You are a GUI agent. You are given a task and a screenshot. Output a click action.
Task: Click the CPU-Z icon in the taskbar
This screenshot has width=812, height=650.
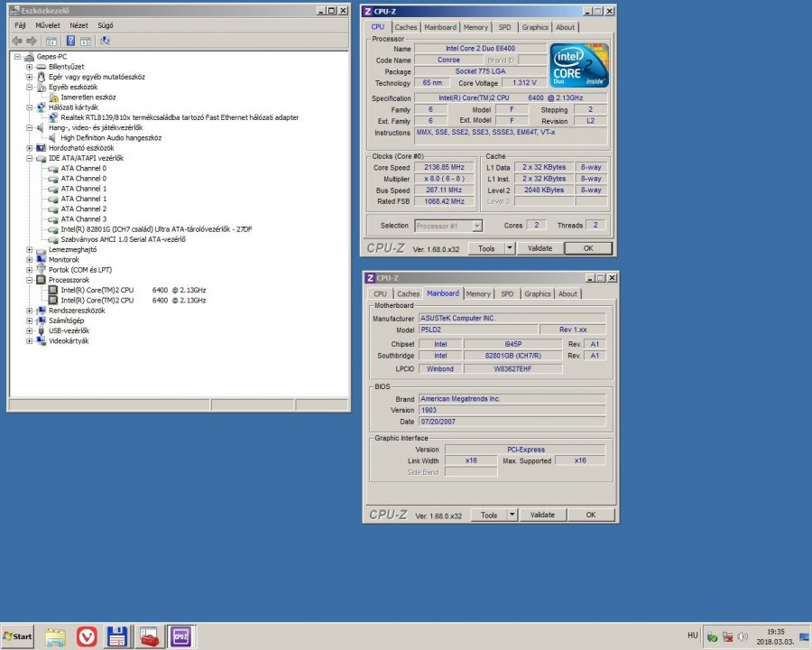[x=180, y=636]
